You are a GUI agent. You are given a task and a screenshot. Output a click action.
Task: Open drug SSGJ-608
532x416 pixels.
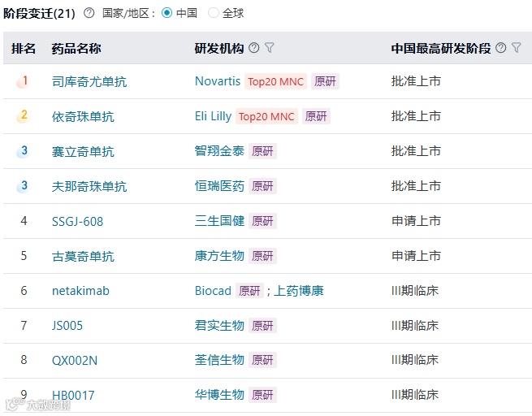pos(77,221)
